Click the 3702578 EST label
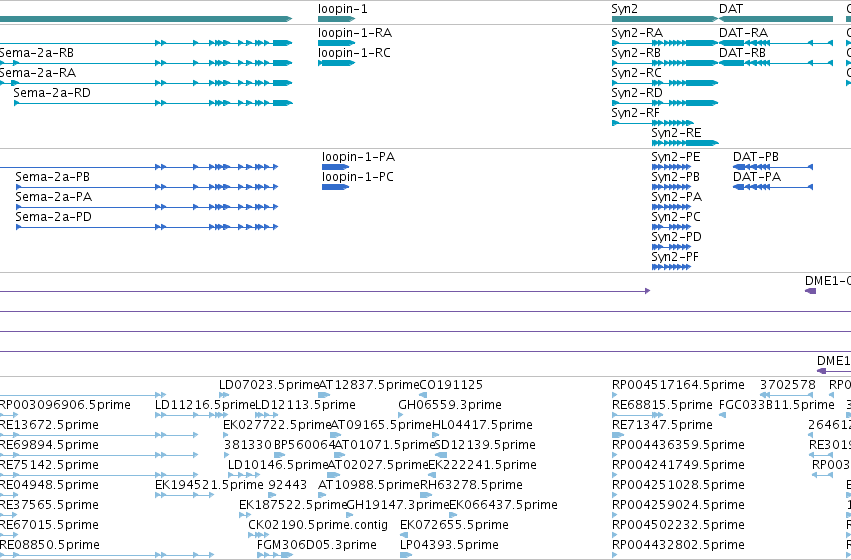 pyautogui.click(x=788, y=385)
